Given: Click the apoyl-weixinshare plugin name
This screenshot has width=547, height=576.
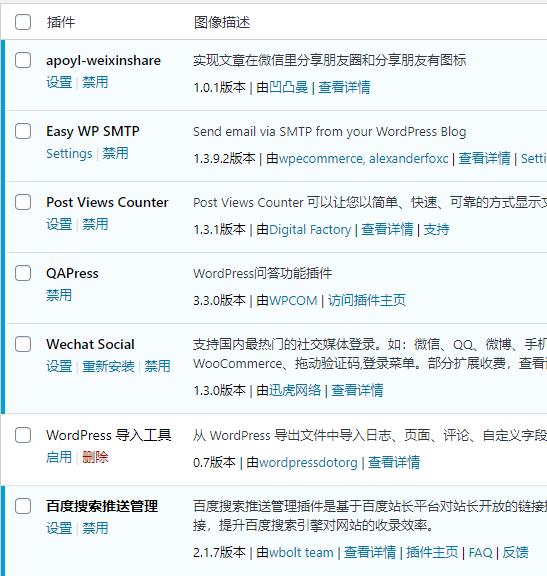Looking at the screenshot, I should pos(103,61).
